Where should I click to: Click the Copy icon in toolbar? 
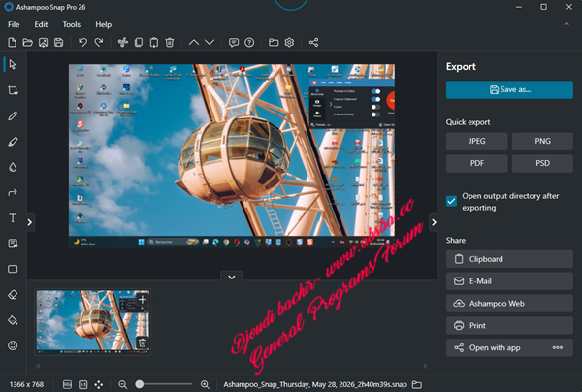click(139, 43)
